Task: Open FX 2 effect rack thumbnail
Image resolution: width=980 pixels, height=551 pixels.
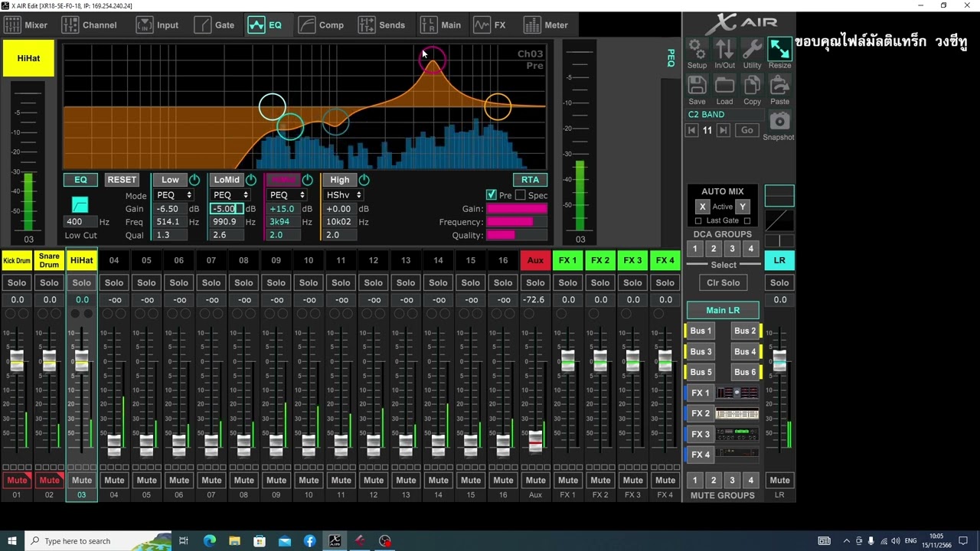Action: tap(737, 413)
